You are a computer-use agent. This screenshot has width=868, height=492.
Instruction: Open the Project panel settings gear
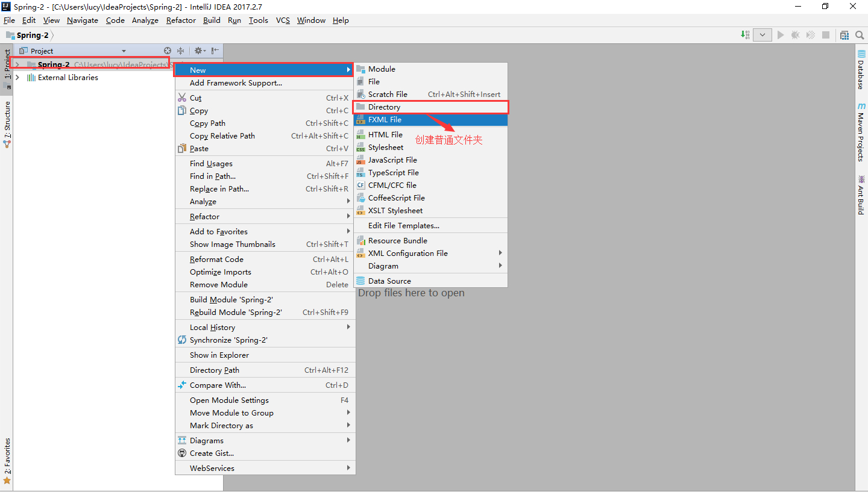coord(199,51)
